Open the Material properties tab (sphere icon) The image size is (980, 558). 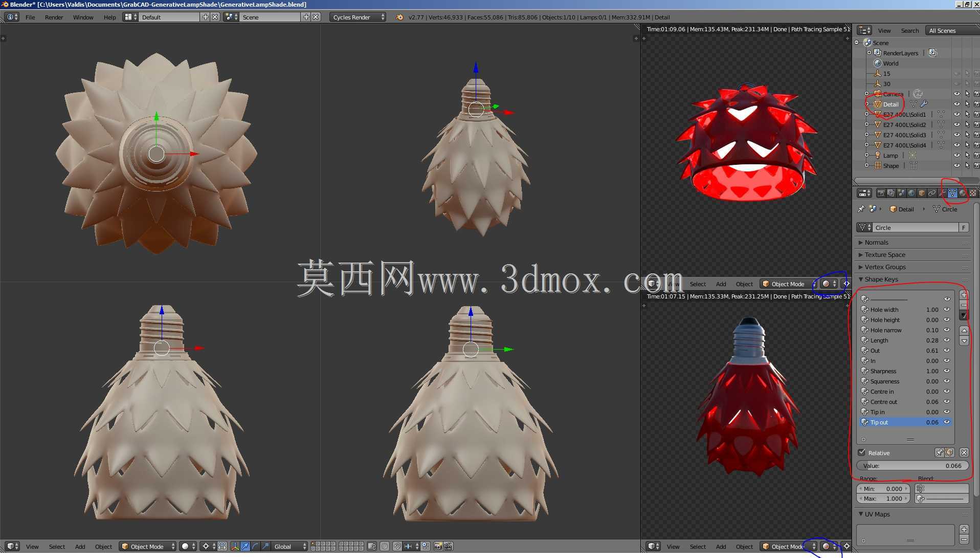pos(963,193)
